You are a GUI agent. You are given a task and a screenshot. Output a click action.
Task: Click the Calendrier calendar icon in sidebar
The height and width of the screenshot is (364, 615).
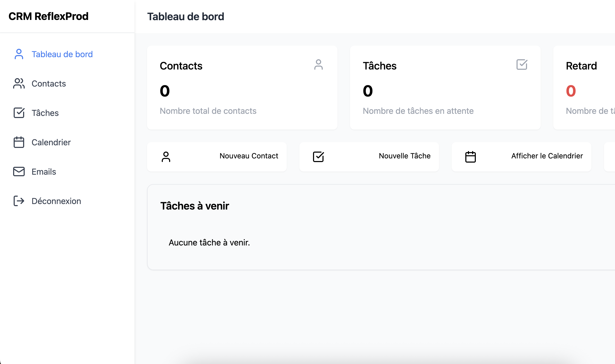point(19,142)
